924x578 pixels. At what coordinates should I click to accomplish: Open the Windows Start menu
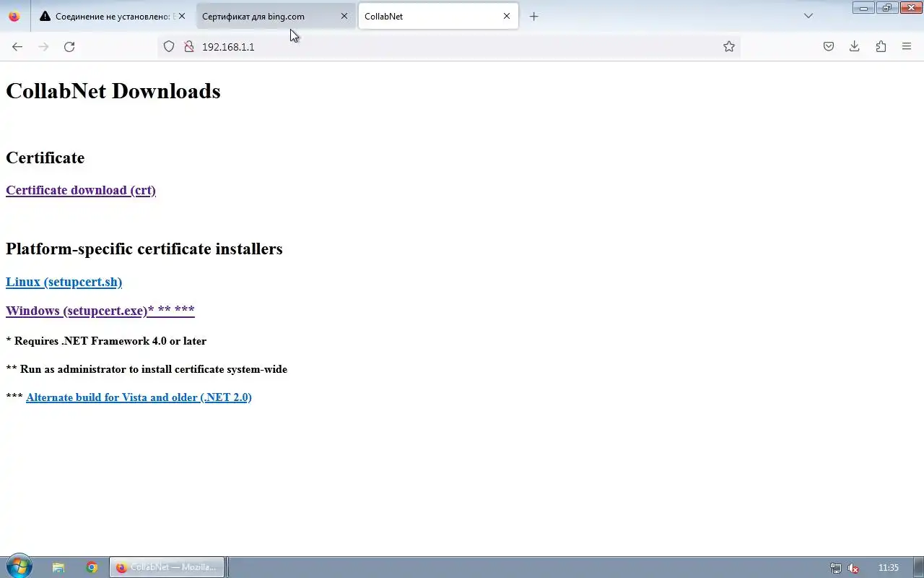(19, 567)
